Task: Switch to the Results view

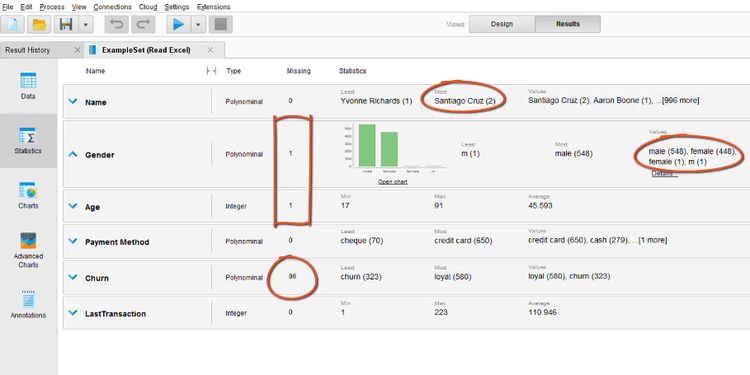Action: 568,24
